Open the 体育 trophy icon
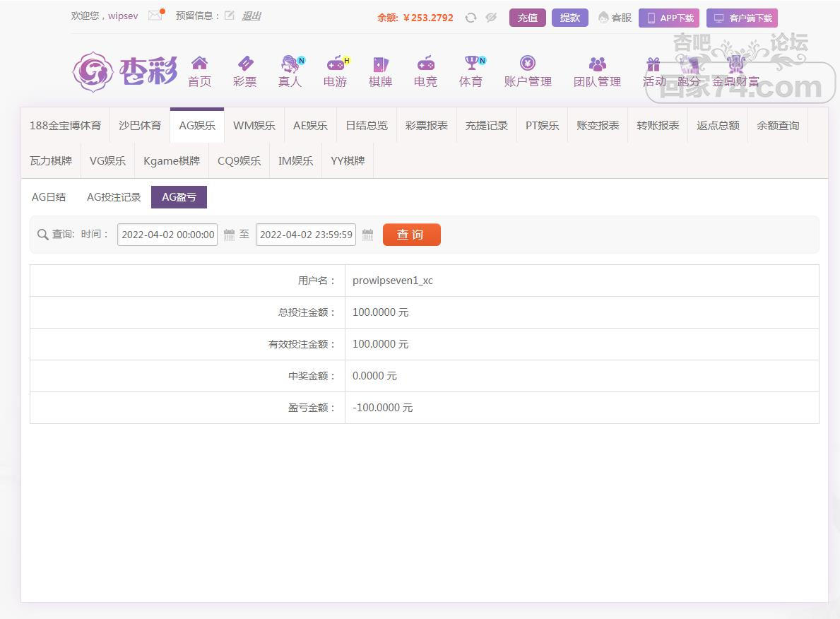Image resolution: width=840 pixels, height=619 pixels. point(471,64)
